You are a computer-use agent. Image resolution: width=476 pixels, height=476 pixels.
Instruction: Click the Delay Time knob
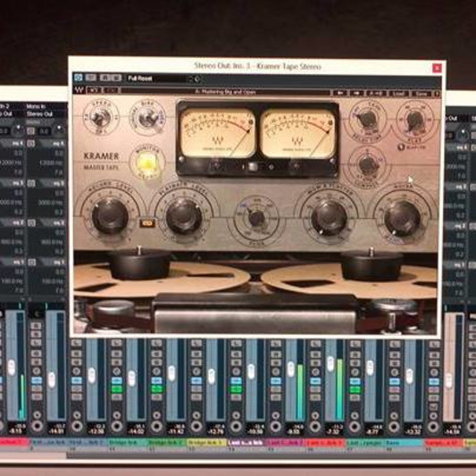pyautogui.click(x=367, y=120)
